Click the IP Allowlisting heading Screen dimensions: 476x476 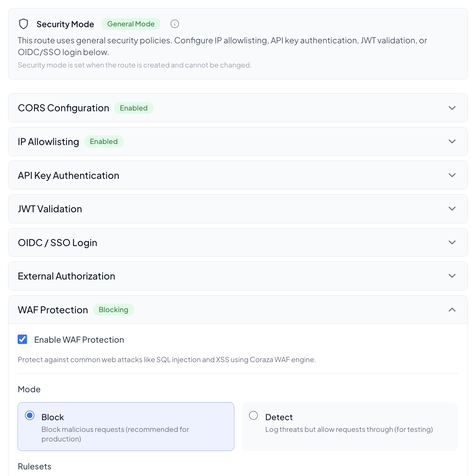(x=48, y=142)
